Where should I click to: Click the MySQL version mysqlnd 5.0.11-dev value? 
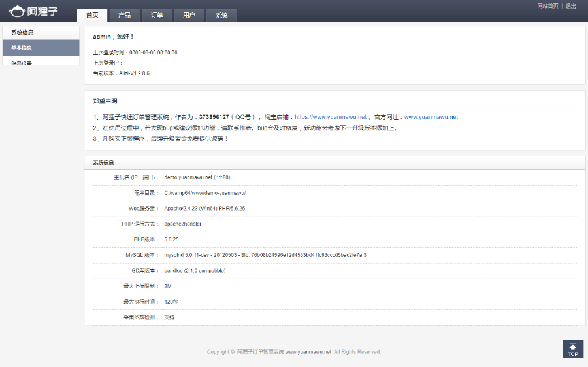(x=265, y=255)
